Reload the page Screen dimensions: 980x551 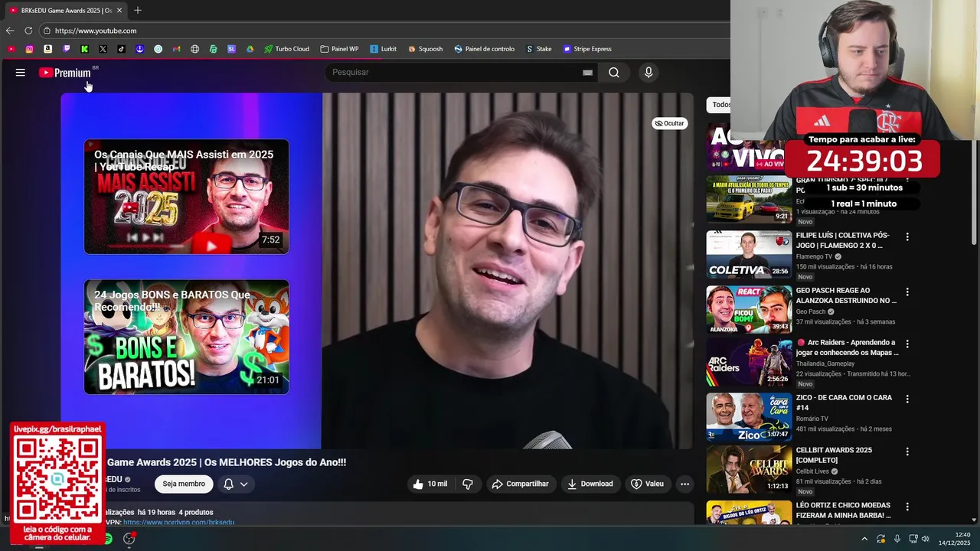28,31
